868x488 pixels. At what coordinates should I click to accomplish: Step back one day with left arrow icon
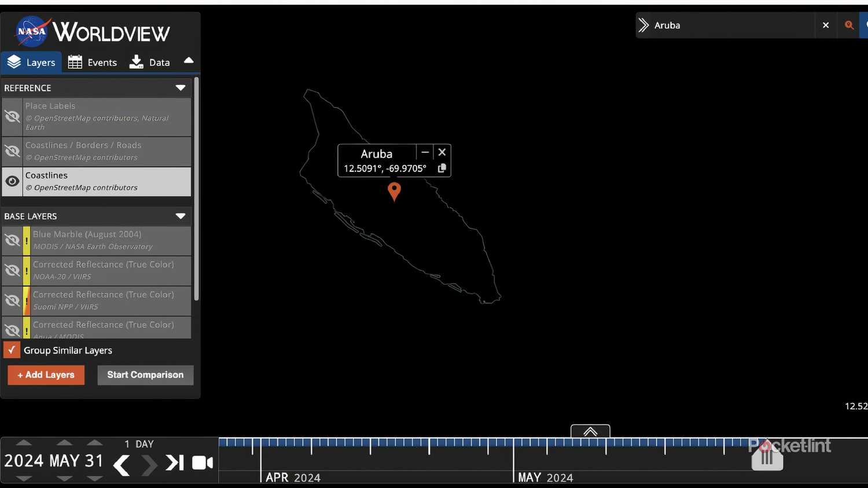(122, 463)
